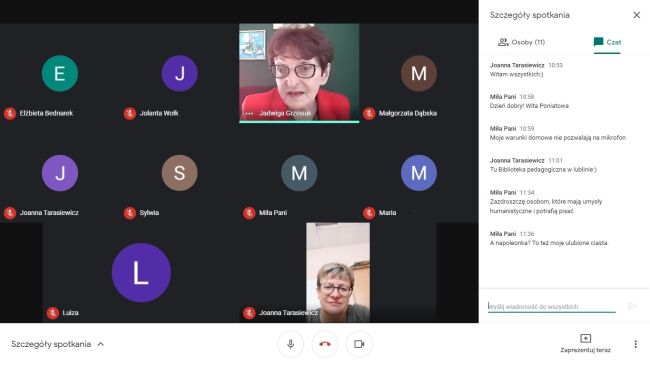Click Maria's M avatar
Viewport: 650px width, 365px height.
click(419, 173)
